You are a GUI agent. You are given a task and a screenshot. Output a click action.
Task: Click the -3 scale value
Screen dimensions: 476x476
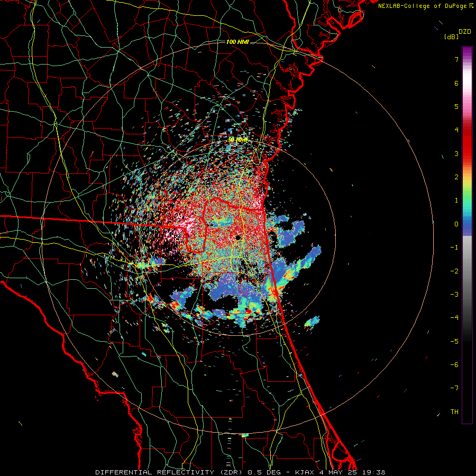pyautogui.click(x=454, y=295)
